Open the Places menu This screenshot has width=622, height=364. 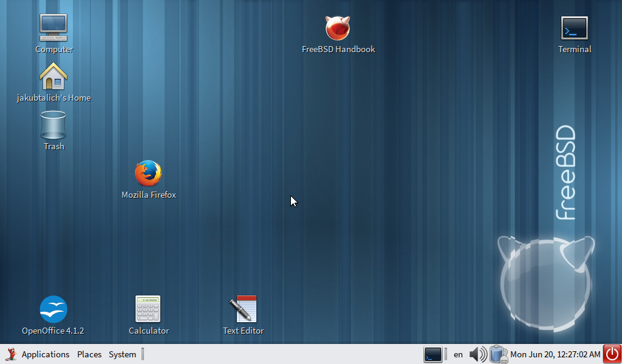click(89, 354)
